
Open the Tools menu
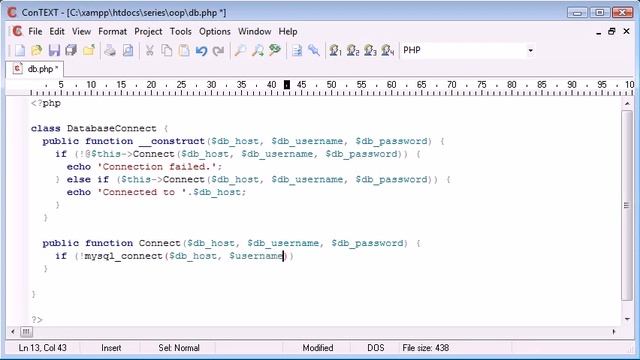click(x=180, y=31)
